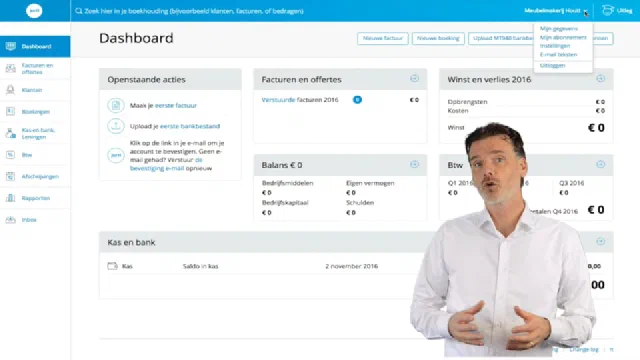Choose E-mail teksten in account menu
This screenshot has width=640, height=360.
[x=558, y=54]
